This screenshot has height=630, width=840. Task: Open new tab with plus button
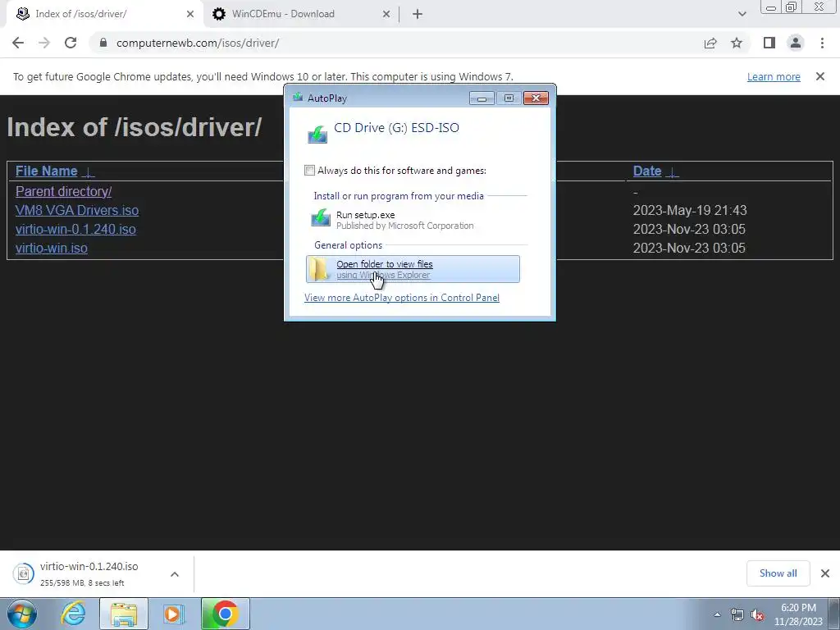(x=418, y=14)
